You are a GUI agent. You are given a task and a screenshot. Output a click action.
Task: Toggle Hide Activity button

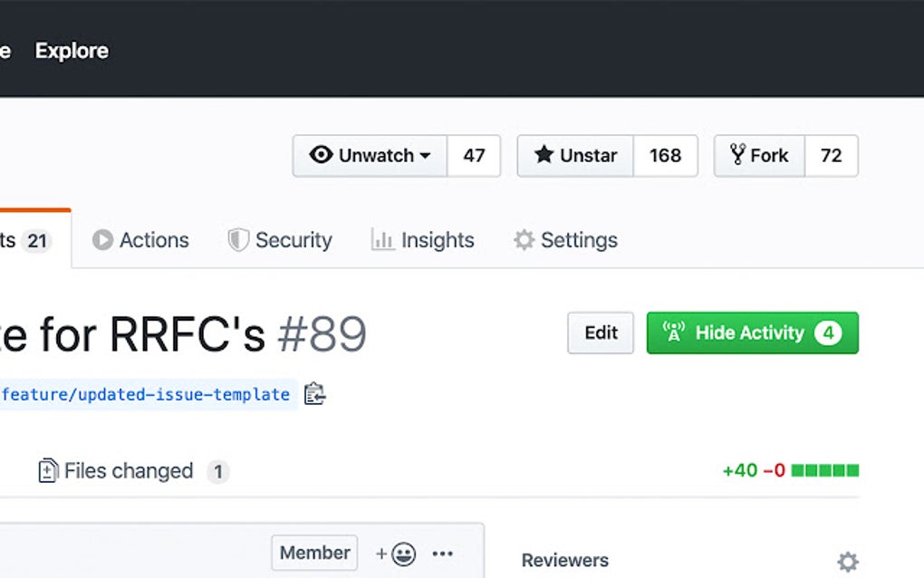coord(752,332)
